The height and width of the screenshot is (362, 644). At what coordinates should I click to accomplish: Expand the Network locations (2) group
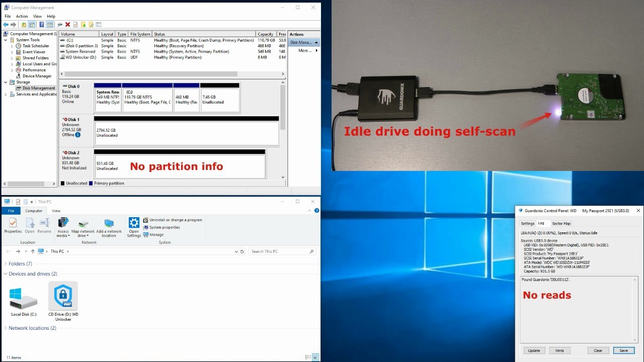[6, 328]
